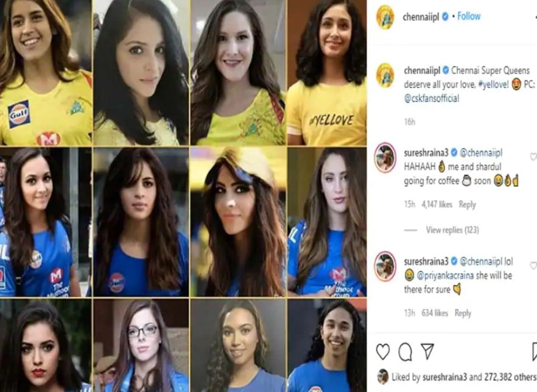Reply to the 634 likes comment
The height and width of the screenshot is (392, 537).
(463, 313)
